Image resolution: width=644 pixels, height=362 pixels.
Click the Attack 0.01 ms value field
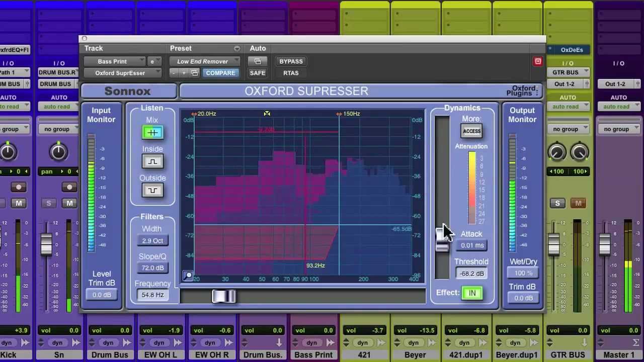471,245
